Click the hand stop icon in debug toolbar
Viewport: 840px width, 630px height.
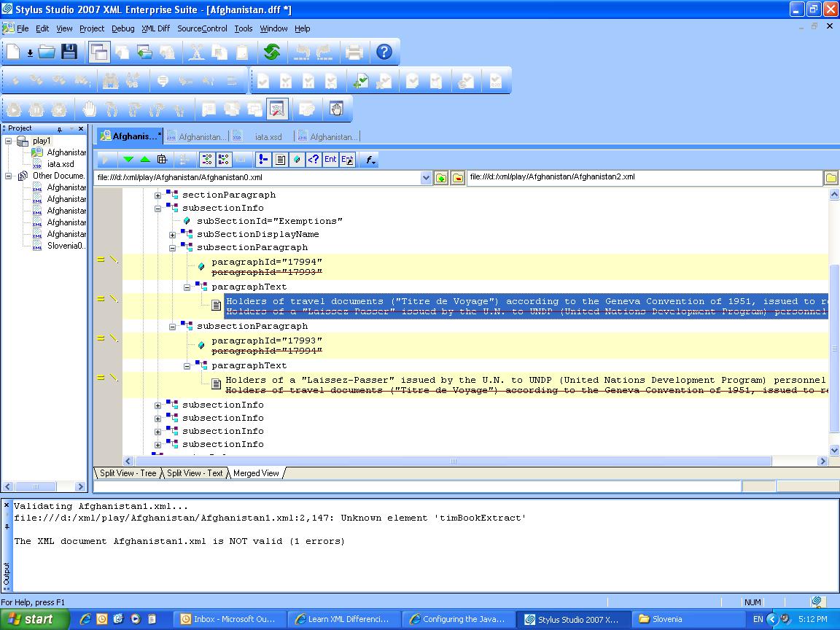[x=89, y=109]
